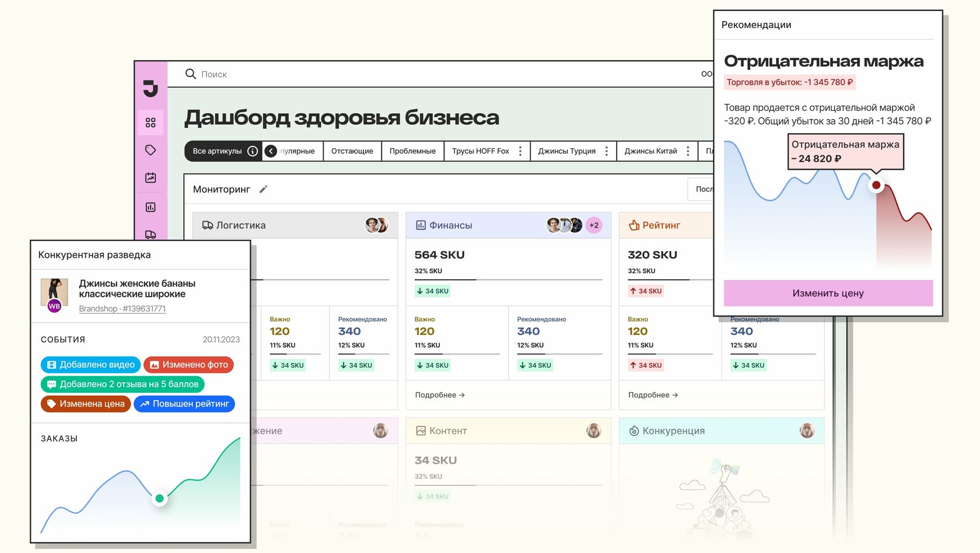Image resolution: width=980 pixels, height=553 pixels.
Task: Click the back chevron on filter tabs
Action: point(271,151)
